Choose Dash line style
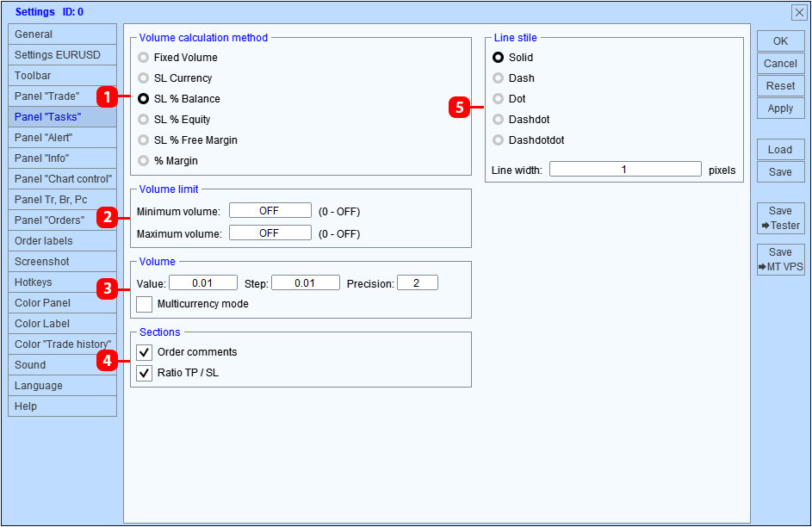The image size is (812, 527). 499,78
